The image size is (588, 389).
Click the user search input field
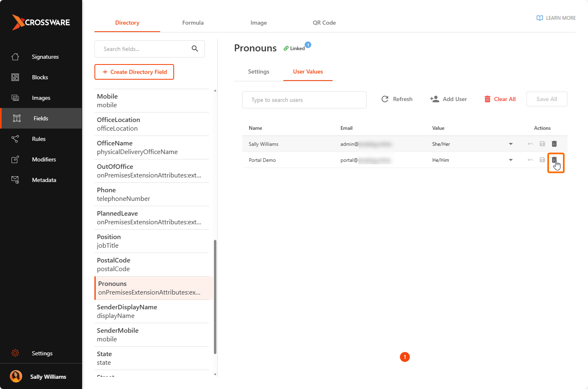(x=304, y=100)
